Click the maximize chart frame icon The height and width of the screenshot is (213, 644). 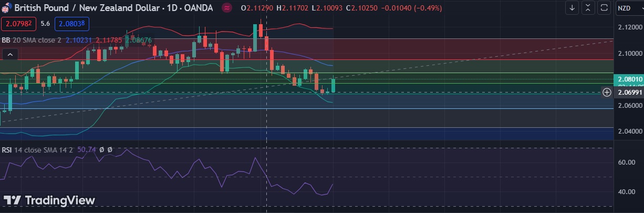point(605,8)
